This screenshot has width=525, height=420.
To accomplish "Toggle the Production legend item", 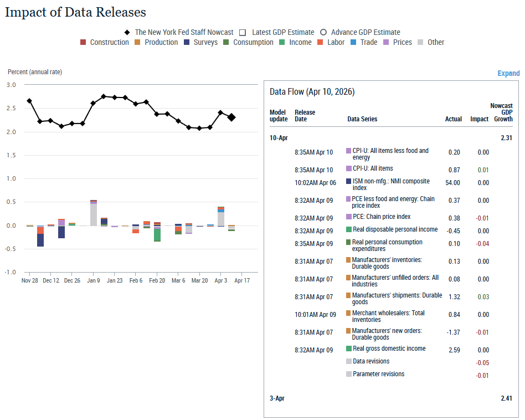I will (x=161, y=43).
